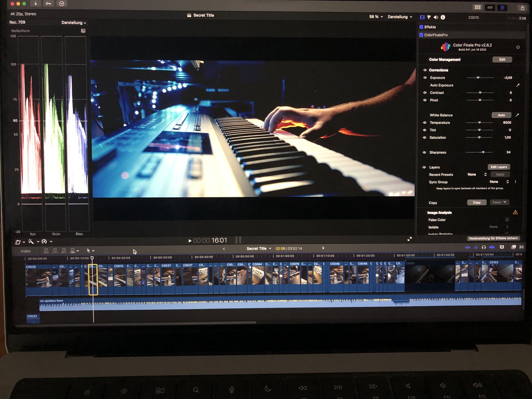
Task: Click the Sharpness slider
Action: [480, 153]
